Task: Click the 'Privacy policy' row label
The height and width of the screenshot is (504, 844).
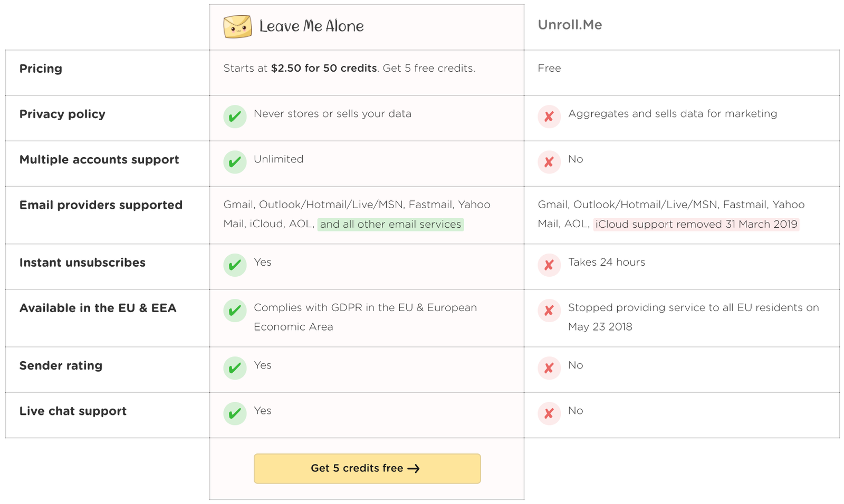Action: click(62, 114)
